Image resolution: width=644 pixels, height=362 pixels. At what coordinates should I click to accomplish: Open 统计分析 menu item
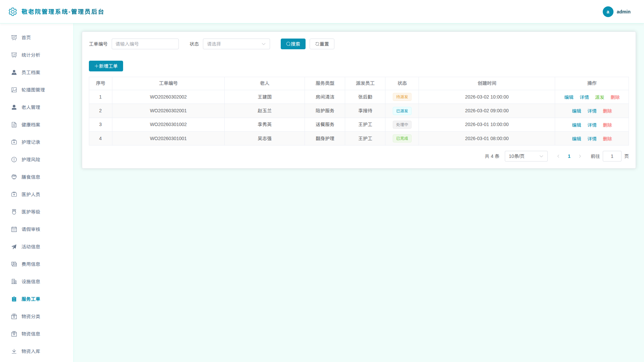point(37,55)
